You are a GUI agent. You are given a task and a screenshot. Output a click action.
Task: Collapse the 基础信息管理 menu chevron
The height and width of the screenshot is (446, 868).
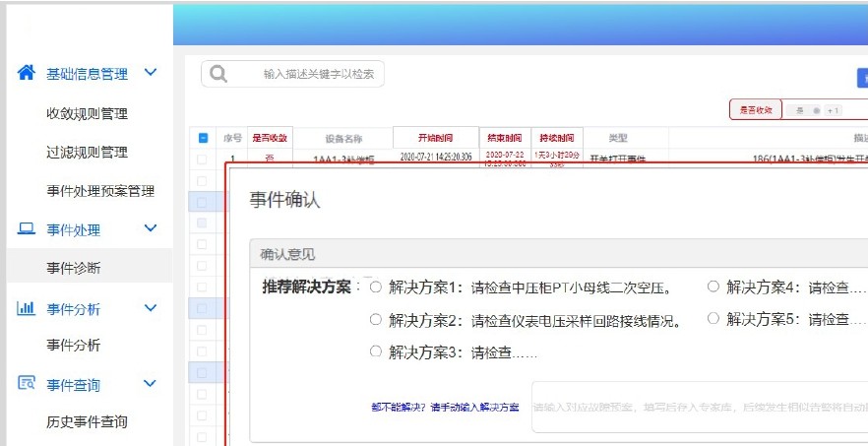point(151,73)
